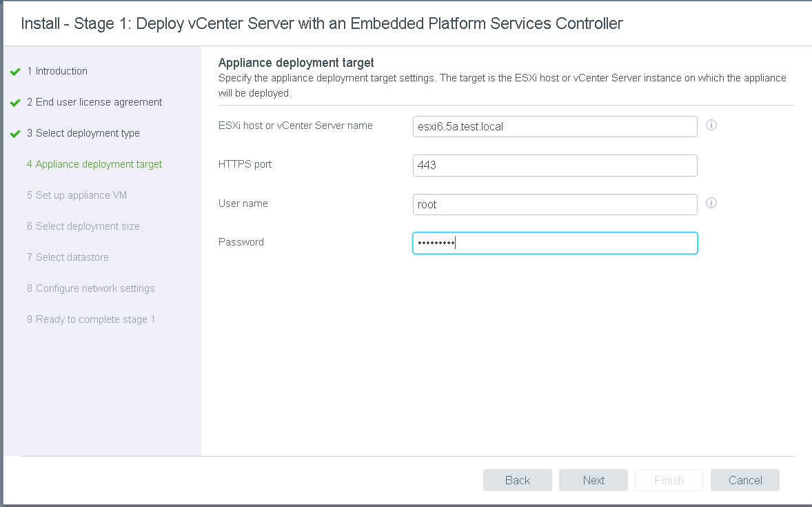Screen dimensions: 812x507
Task: Click step 9 Ready to complete stage 1
Action: coord(91,319)
